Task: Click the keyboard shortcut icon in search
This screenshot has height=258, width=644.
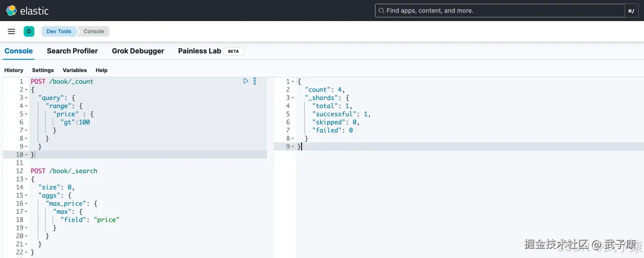Action: pos(631,11)
